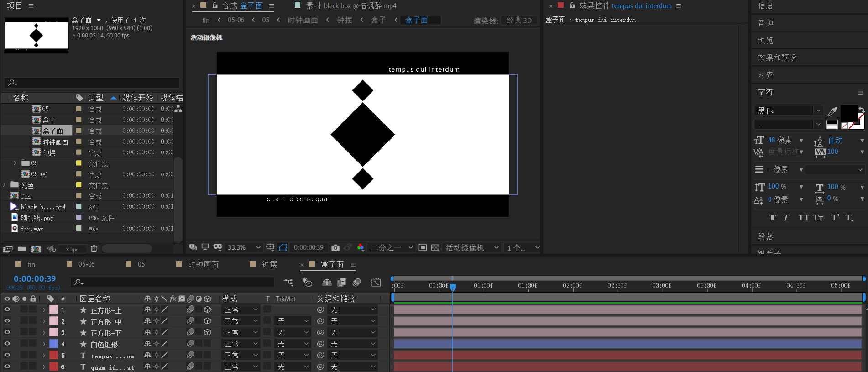Screen dimensions: 868x372
Task: Switch to the 05-06 timeline tab
Action: tap(86, 264)
